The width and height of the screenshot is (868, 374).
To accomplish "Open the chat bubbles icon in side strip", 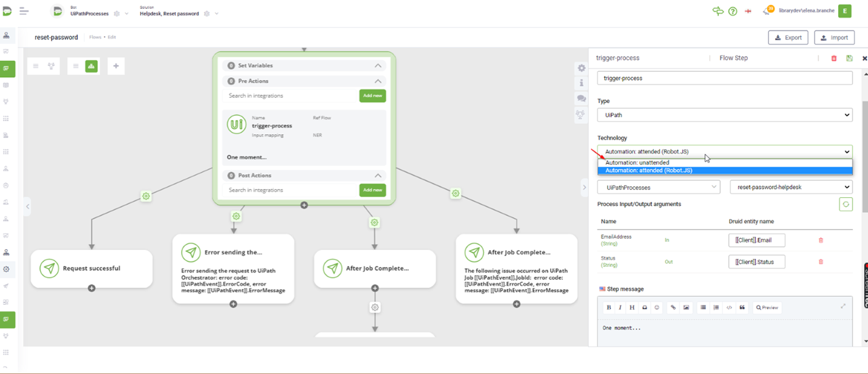I will click(x=581, y=99).
